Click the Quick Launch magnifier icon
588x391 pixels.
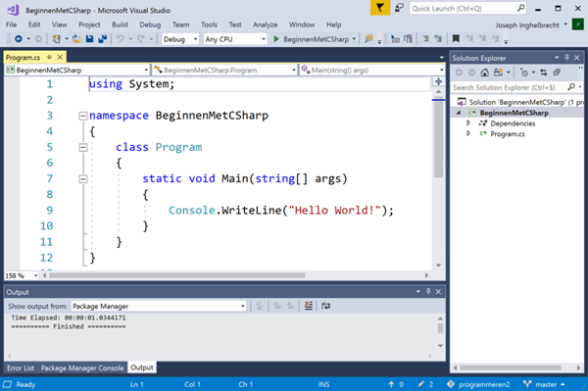(x=521, y=8)
